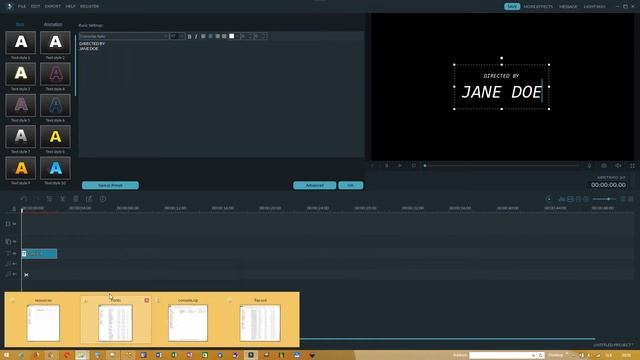Open More Effects link
This screenshot has width=640, height=360.
(538, 7)
